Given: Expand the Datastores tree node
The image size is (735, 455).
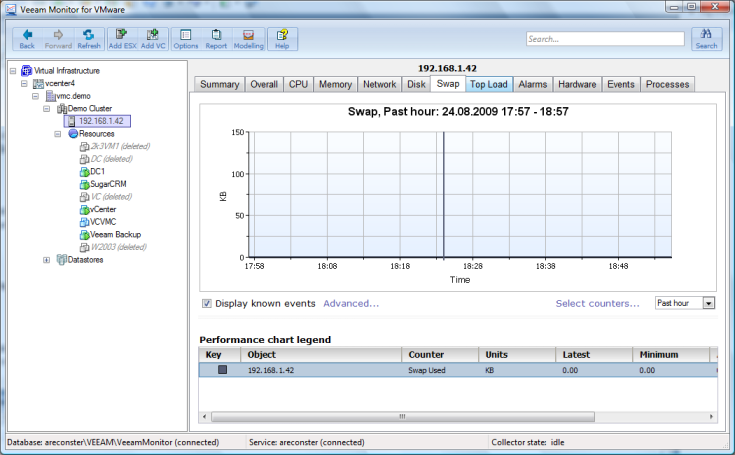Looking at the screenshot, I should pyautogui.click(x=47, y=260).
